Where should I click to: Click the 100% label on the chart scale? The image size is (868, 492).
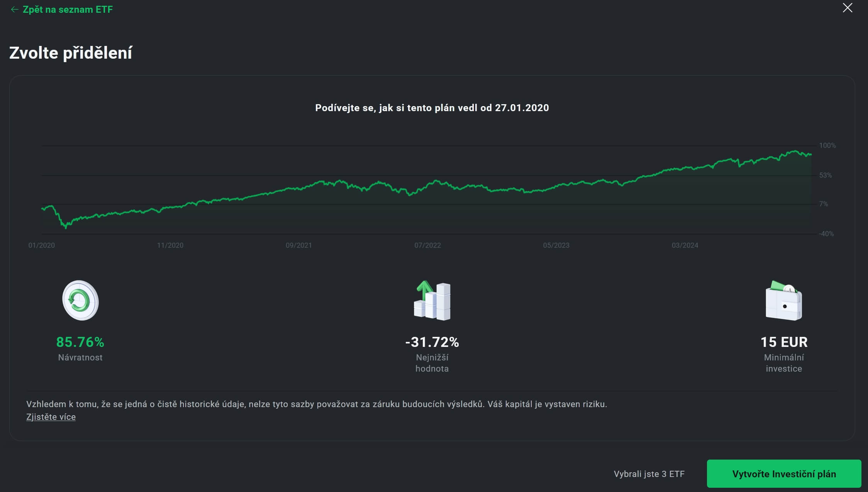(x=827, y=145)
